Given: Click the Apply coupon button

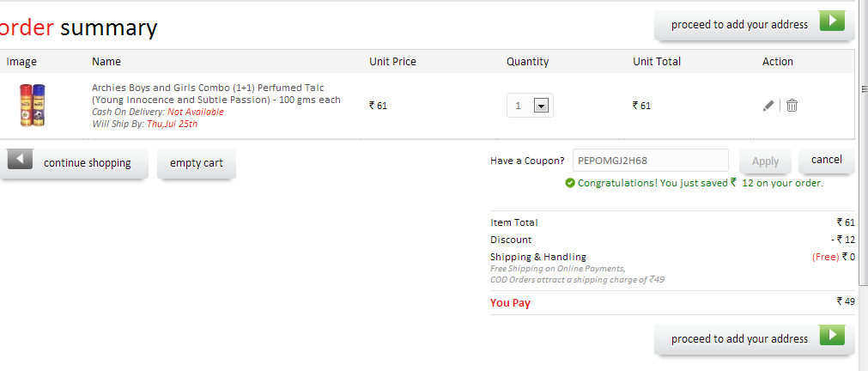Looking at the screenshot, I should click(766, 161).
